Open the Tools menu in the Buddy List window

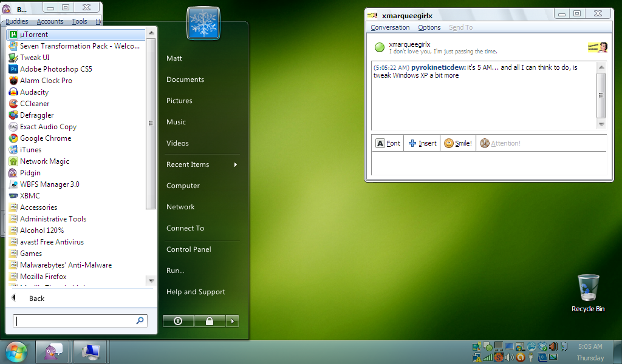pyautogui.click(x=80, y=21)
